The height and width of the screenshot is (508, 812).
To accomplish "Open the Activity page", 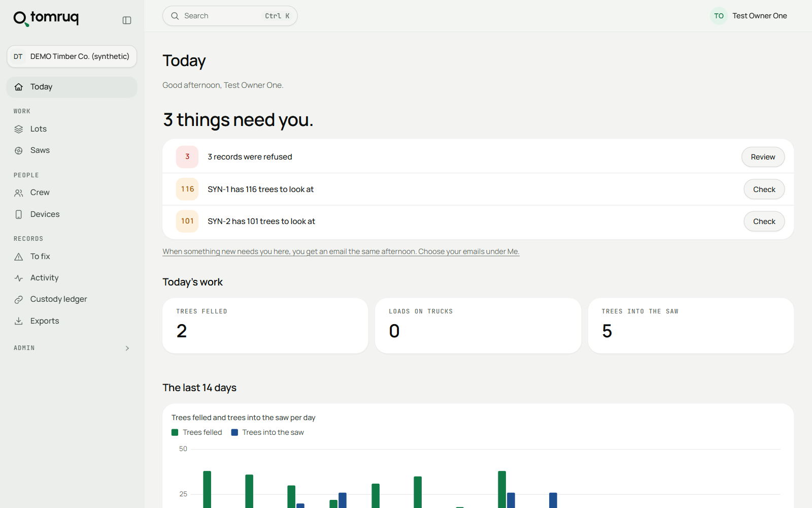I will pyautogui.click(x=72, y=278).
